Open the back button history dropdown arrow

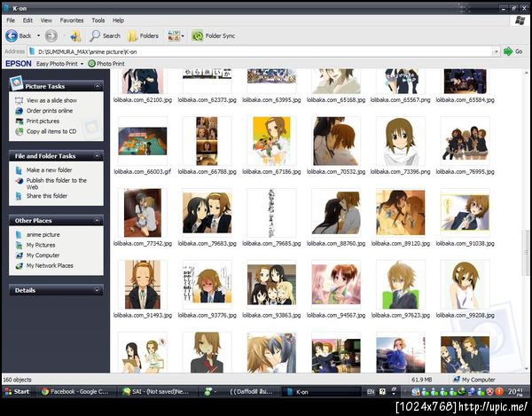38,35
